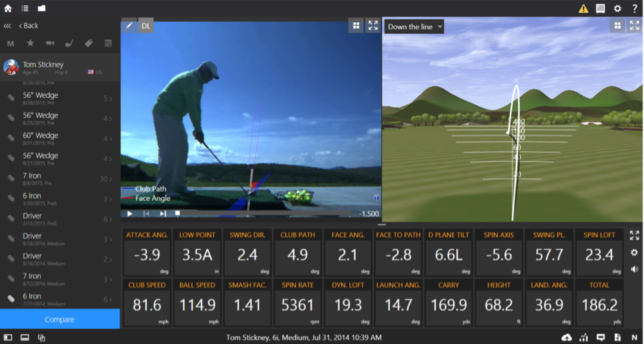Select the Driver 9/16/2014 session
The image size is (644, 344).
(60, 259)
